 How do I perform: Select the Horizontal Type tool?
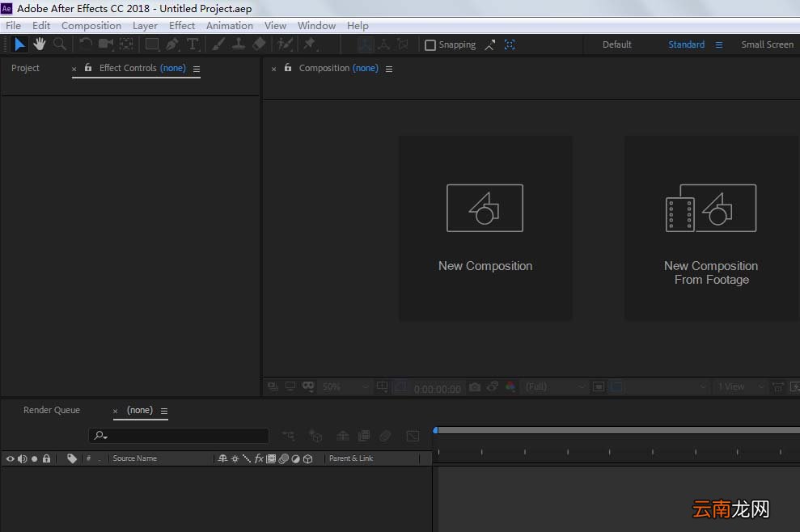pos(193,45)
